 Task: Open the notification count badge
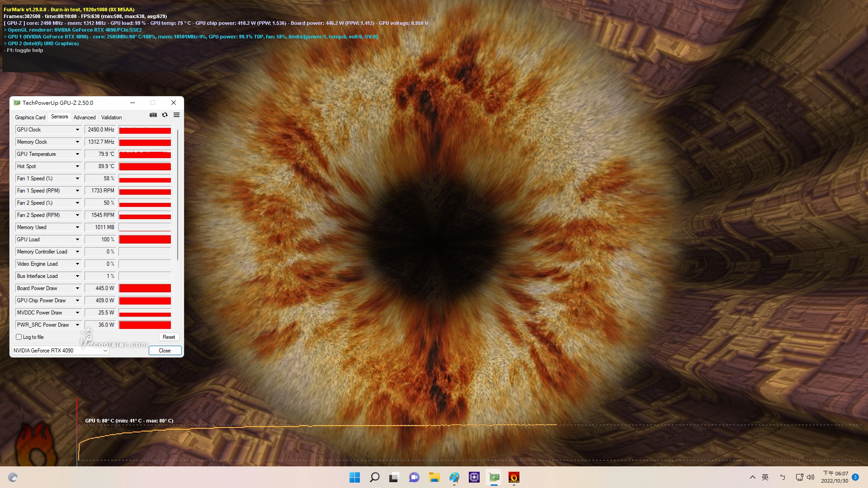[855, 477]
